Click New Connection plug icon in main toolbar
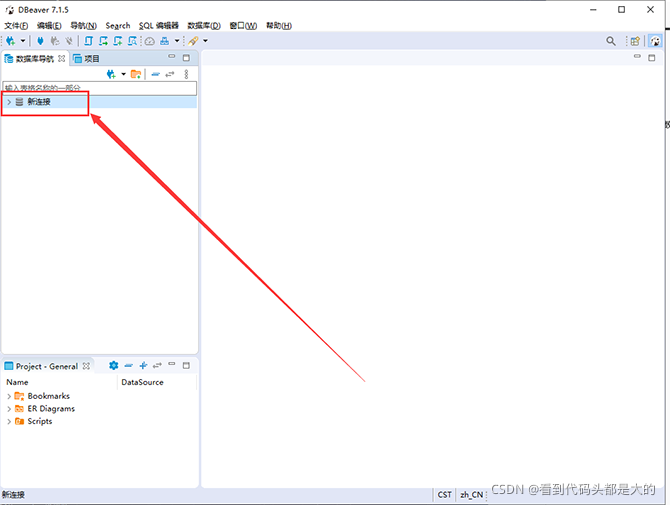670x505 pixels. (x=11, y=41)
